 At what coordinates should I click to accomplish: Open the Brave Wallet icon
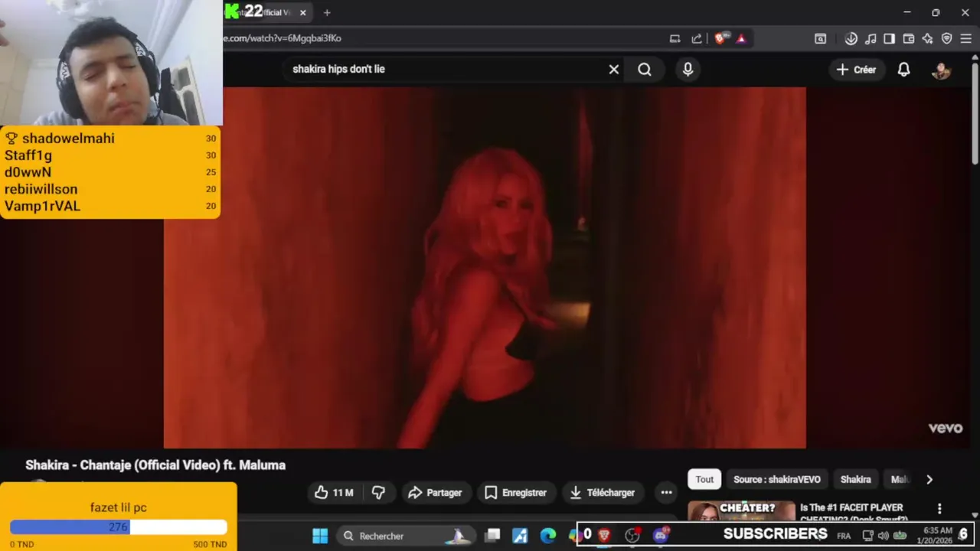[x=909, y=38]
